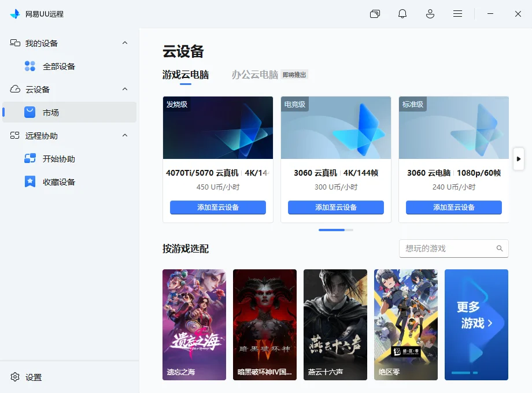The height and width of the screenshot is (393, 532).
Task: Click the 市场 shopping bag icon
Action: point(30,112)
